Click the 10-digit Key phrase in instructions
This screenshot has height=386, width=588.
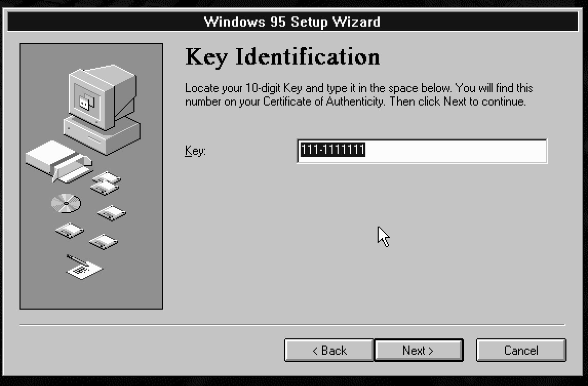[x=274, y=89]
